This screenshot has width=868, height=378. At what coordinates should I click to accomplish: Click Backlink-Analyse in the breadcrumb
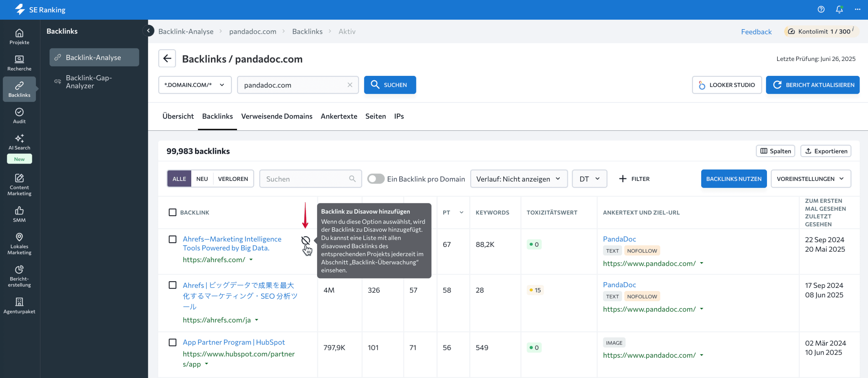click(x=186, y=31)
